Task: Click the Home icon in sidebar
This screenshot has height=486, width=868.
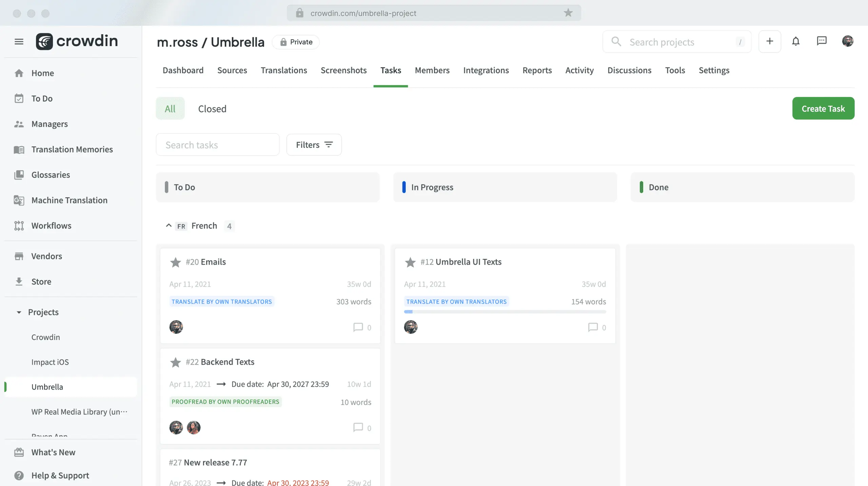Action: pyautogui.click(x=19, y=73)
